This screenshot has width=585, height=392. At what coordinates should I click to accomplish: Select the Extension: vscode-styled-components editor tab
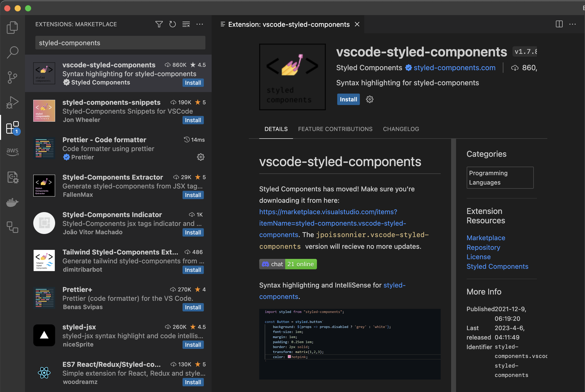click(288, 24)
